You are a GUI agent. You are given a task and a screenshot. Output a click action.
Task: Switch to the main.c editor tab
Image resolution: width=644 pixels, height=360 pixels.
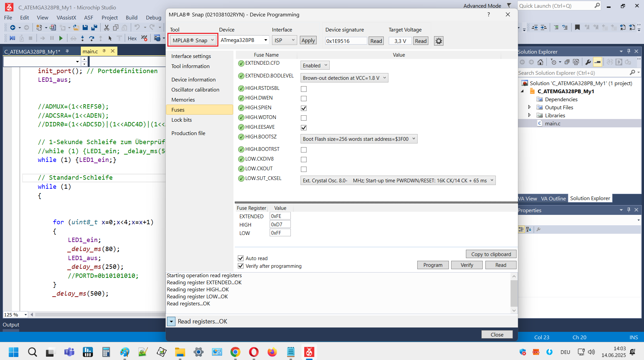pos(90,51)
